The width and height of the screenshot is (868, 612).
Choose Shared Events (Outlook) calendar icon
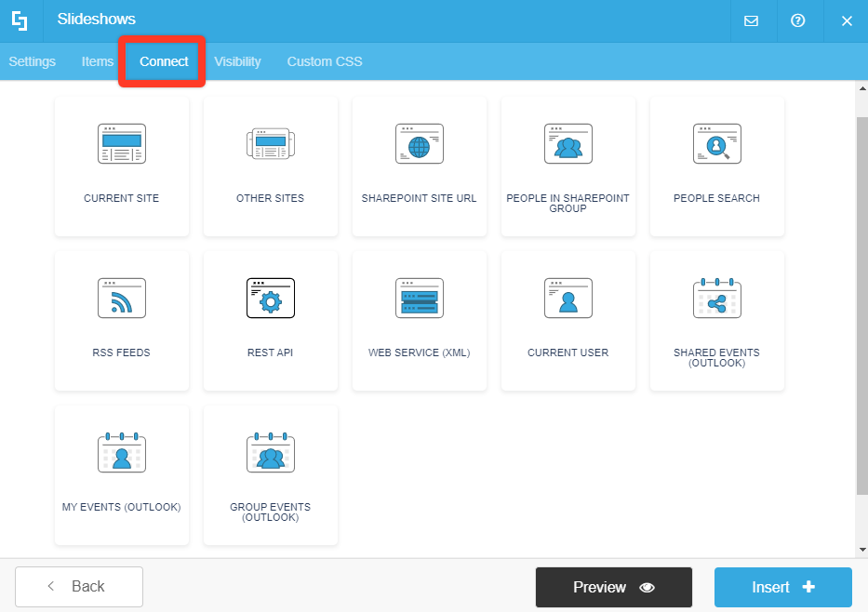(x=717, y=299)
